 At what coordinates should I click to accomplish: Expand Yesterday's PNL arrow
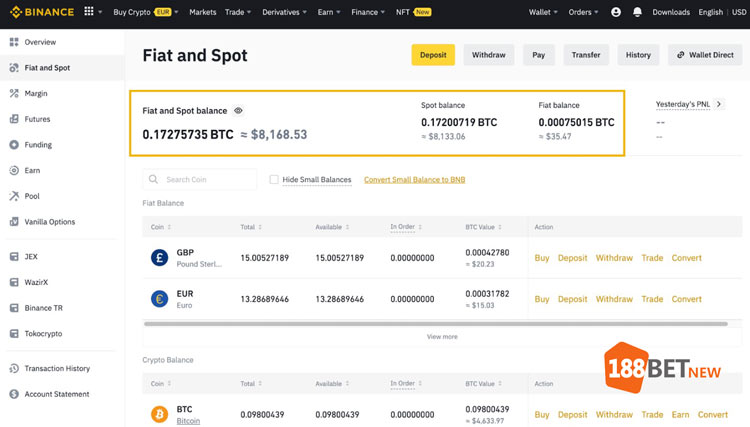pos(719,104)
